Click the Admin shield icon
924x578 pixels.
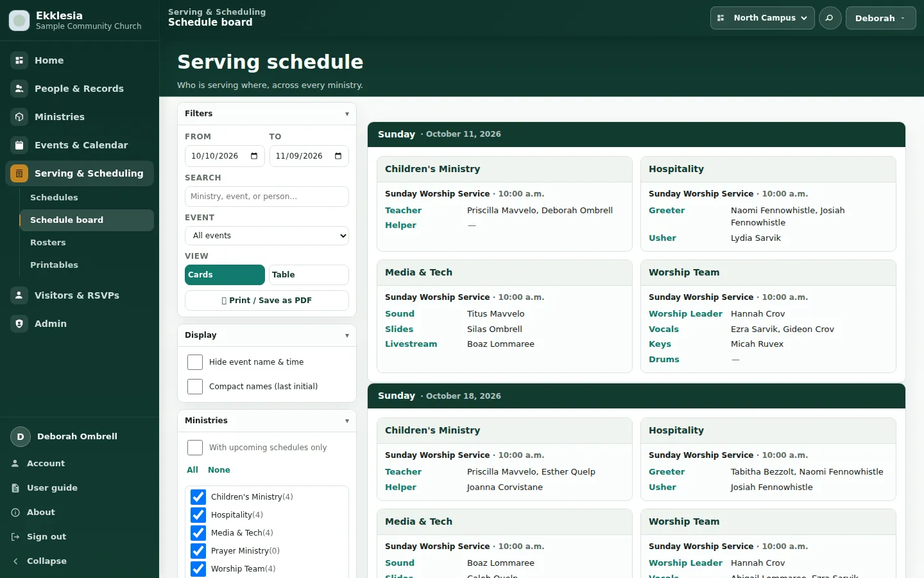pyautogui.click(x=19, y=324)
